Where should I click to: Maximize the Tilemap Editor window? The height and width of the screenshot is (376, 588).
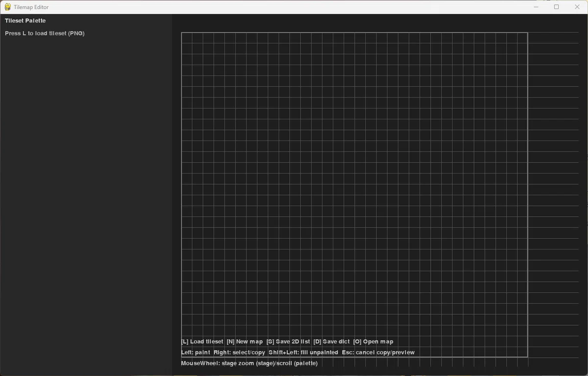pos(556,7)
